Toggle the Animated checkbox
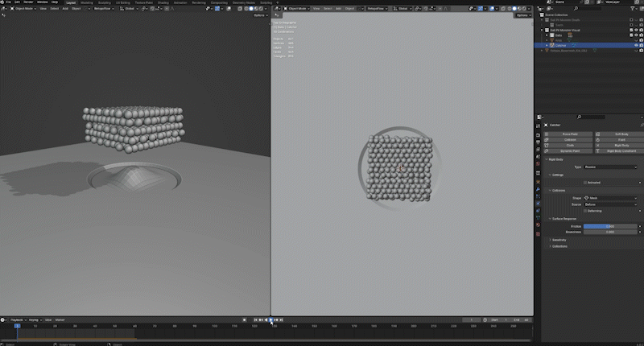The image size is (644, 346). point(585,183)
